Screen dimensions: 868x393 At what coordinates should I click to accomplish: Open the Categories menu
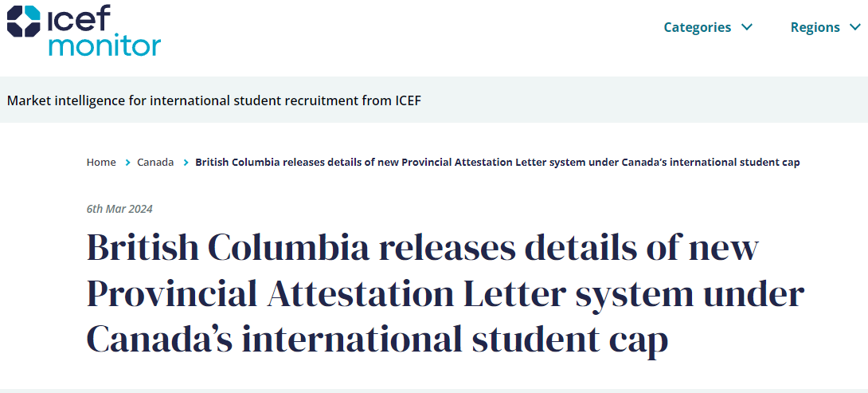point(697,27)
